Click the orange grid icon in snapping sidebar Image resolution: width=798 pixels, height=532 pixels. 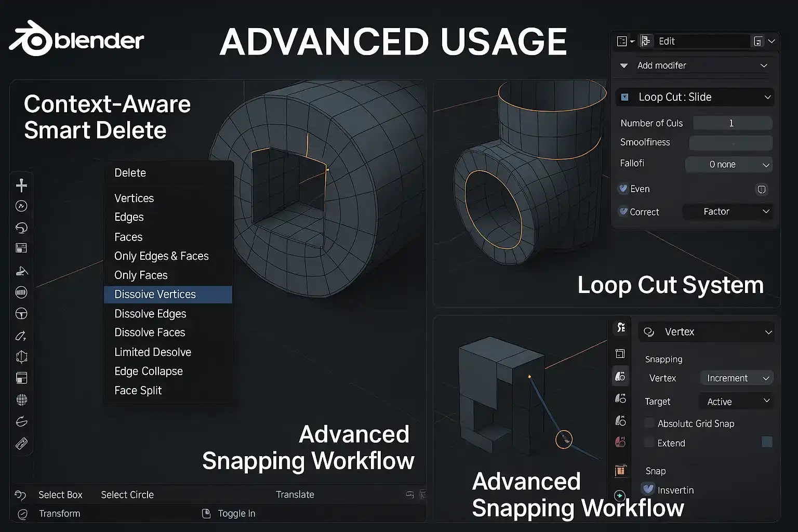(620, 471)
